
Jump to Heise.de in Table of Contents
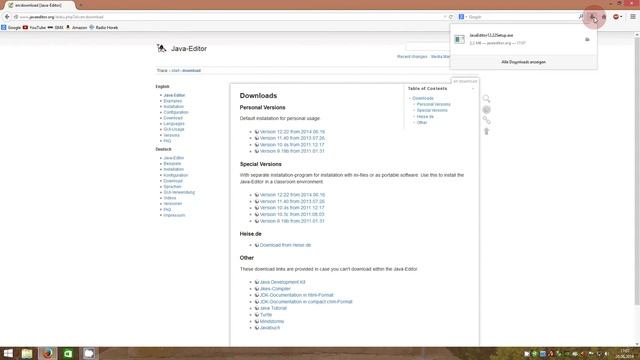pyautogui.click(x=425, y=116)
